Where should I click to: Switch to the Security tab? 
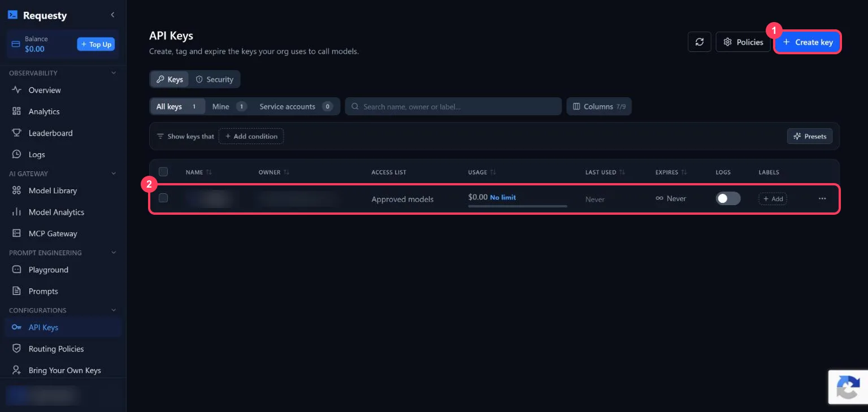click(214, 79)
